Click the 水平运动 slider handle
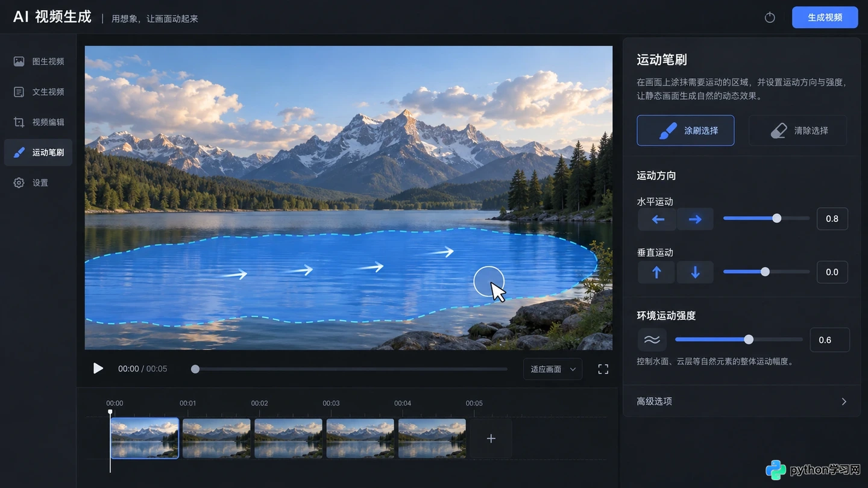The image size is (868, 488). (x=777, y=218)
